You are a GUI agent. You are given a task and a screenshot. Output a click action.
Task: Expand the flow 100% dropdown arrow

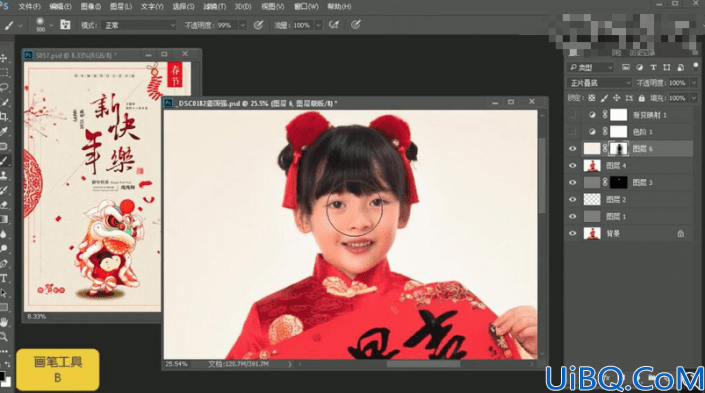tap(318, 26)
